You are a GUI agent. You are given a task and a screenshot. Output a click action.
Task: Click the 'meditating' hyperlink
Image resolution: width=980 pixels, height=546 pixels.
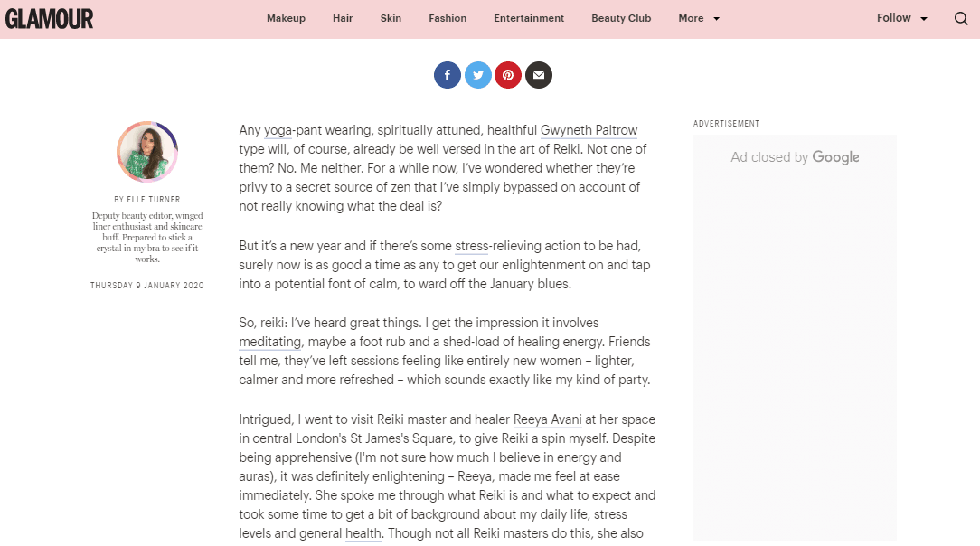(269, 342)
